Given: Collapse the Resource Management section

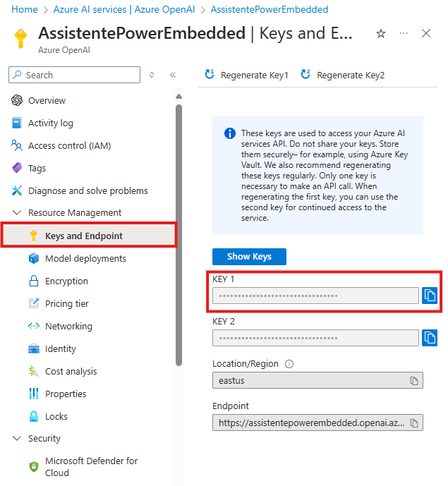Looking at the screenshot, I should (x=17, y=212).
